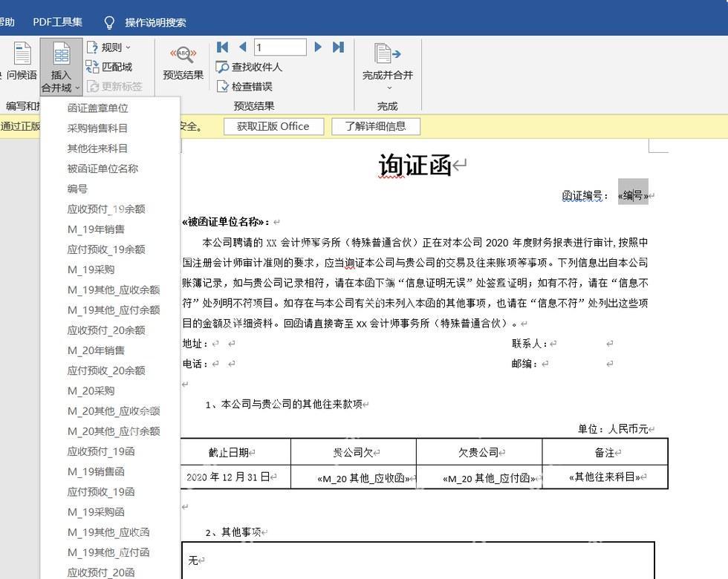Click the 2020 年 12 月 31 日 cell
Screen dimensions: 728x579
click(x=228, y=477)
